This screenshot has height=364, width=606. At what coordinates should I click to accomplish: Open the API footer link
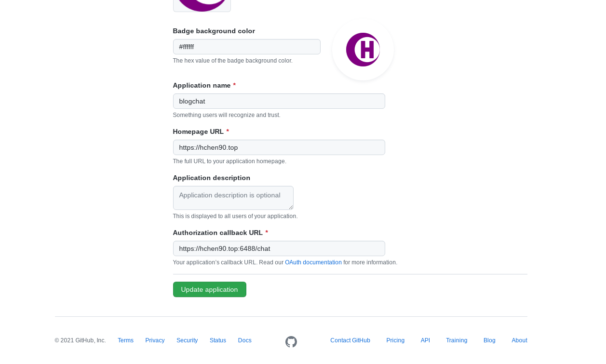425,340
